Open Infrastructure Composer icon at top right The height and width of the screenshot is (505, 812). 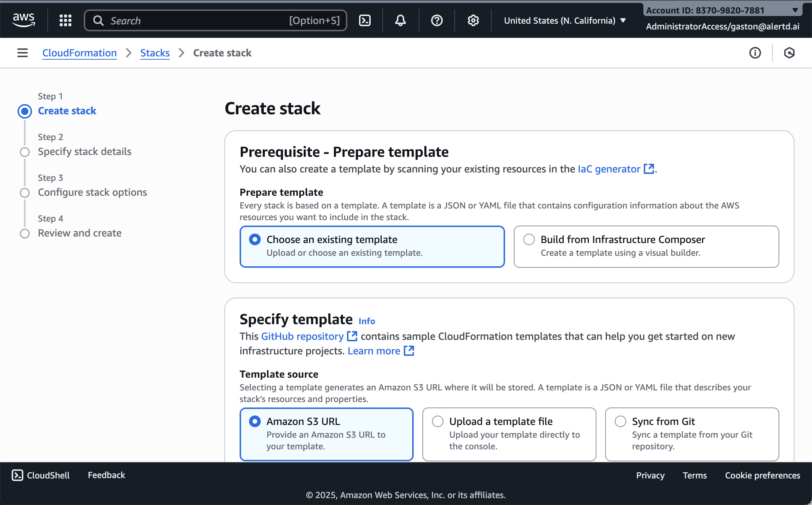tap(789, 53)
